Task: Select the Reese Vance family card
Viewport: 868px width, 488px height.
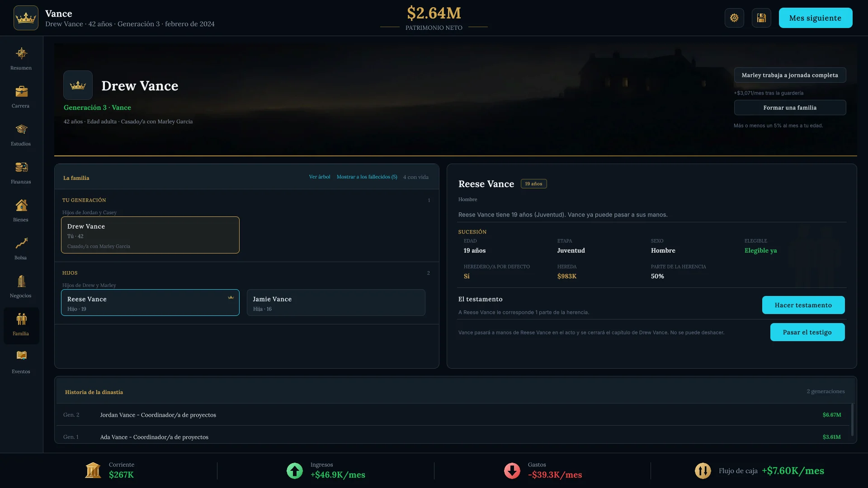Action: (150, 302)
